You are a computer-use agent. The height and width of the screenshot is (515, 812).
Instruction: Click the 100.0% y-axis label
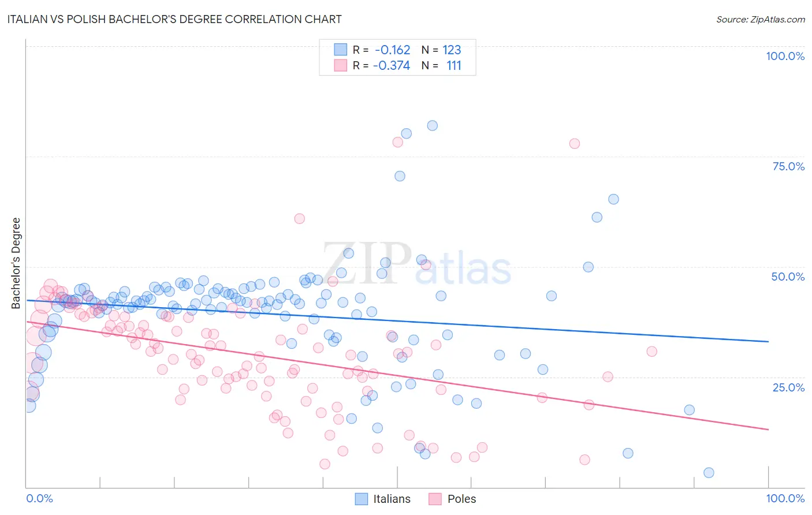pyautogui.click(x=785, y=56)
